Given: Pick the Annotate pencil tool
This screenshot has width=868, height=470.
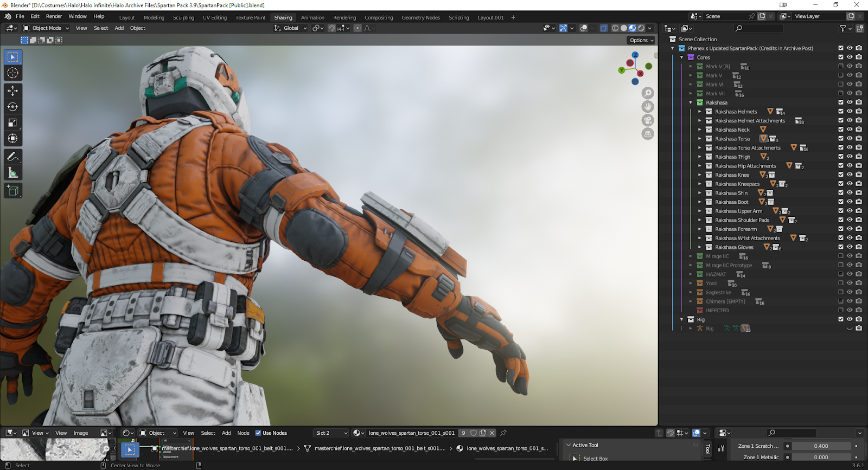Looking at the screenshot, I should [x=13, y=157].
